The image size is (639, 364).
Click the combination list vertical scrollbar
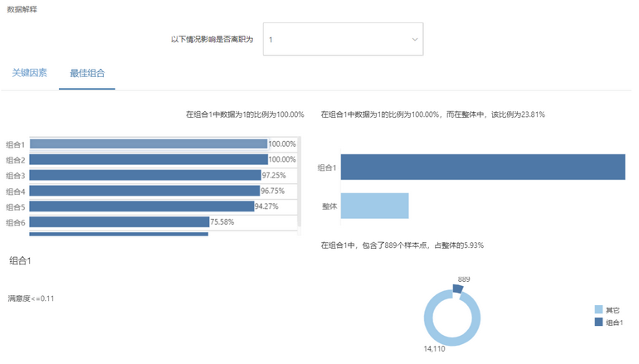pos(299,182)
